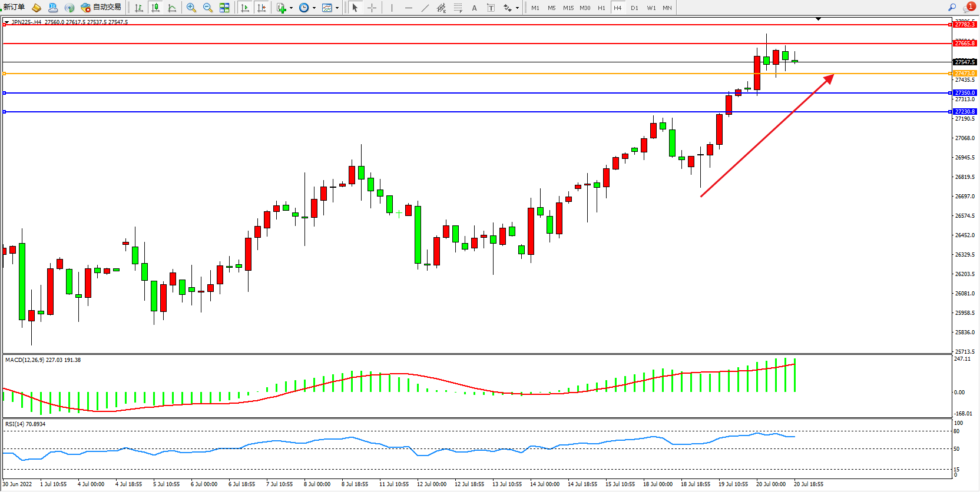Viewport: 980px width, 492px height.
Task: Toggle the 自动交易 auto trading button
Action: (x=101, y=8)
